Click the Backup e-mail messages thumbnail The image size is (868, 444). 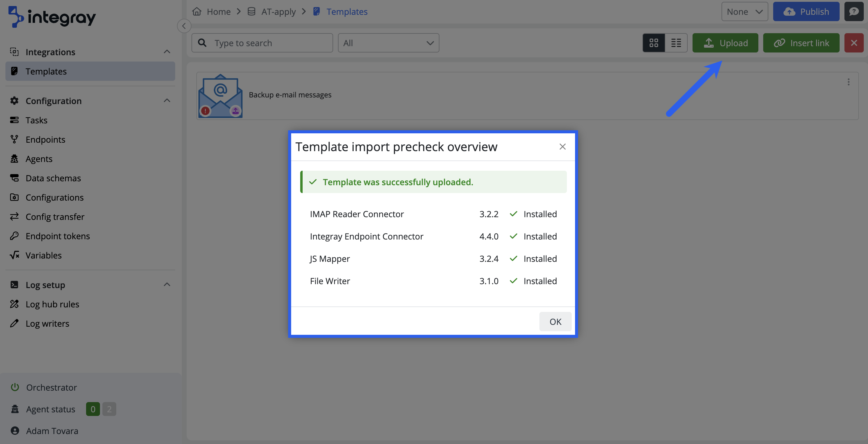(x=220, y=96)
